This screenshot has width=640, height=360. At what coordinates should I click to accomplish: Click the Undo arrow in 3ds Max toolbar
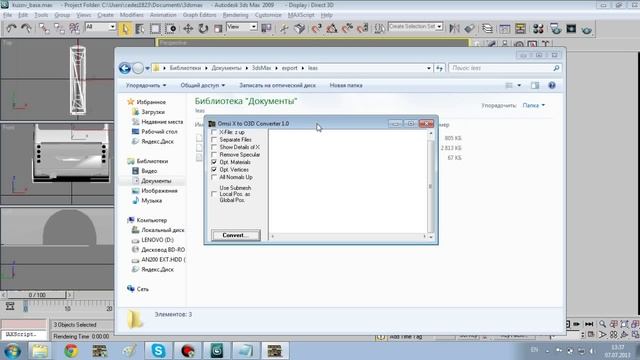click(x=11, y=28)
